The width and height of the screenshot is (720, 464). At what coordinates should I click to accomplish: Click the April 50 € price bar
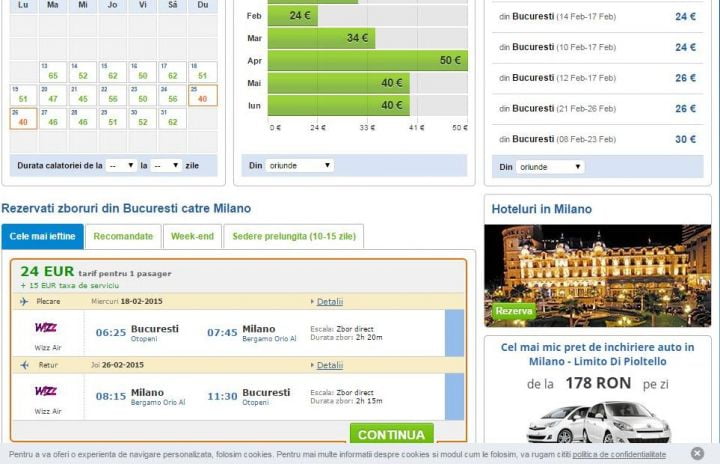click(x=367, y=61)
